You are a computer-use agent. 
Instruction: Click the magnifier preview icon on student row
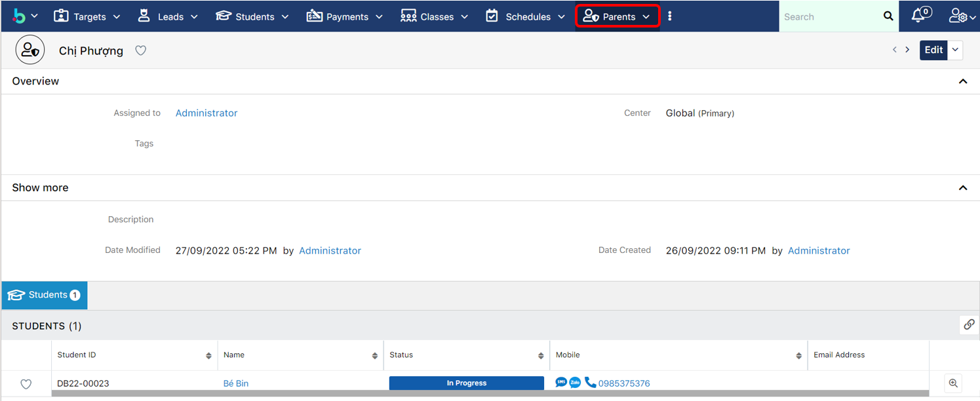click(954, 383)
